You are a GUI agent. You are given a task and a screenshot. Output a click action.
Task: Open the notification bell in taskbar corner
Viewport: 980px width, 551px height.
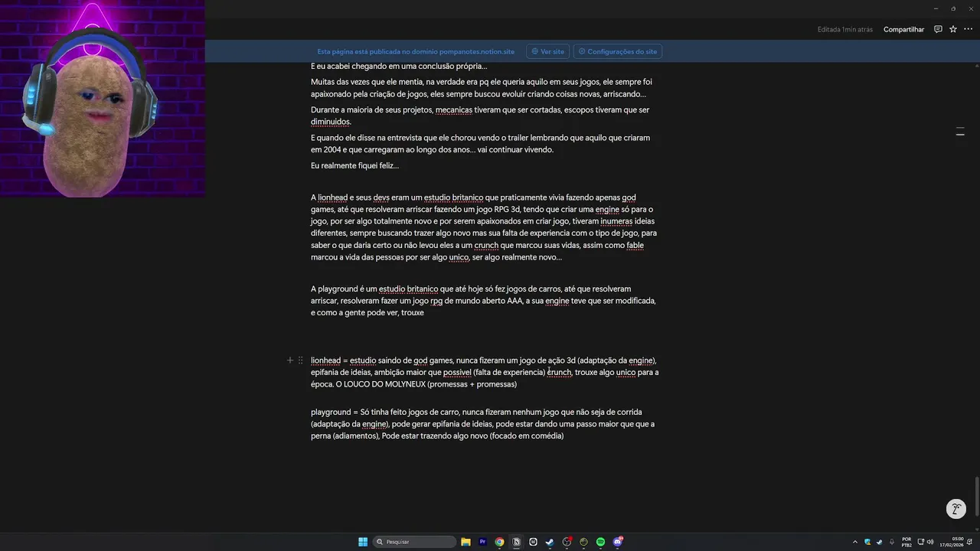pos(969,542)
